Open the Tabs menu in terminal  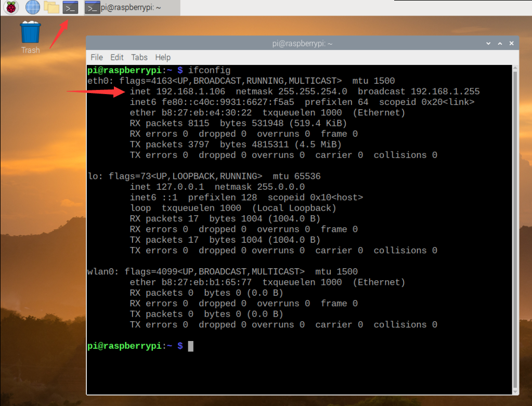(139, 57)
